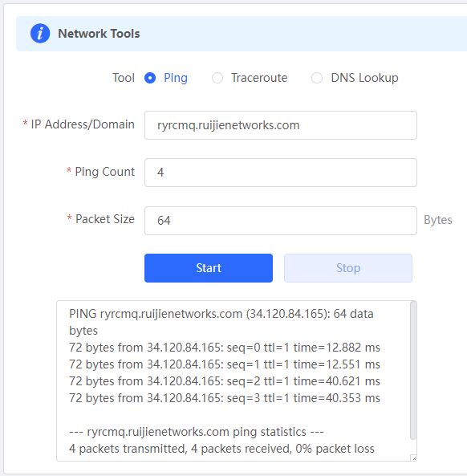Click the Stop button

(348, 268)
